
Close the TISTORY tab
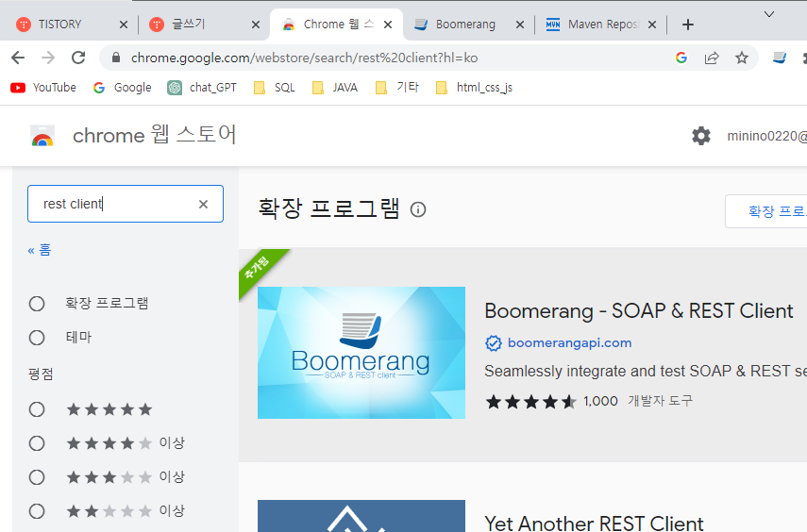click(x=124, y=25)
